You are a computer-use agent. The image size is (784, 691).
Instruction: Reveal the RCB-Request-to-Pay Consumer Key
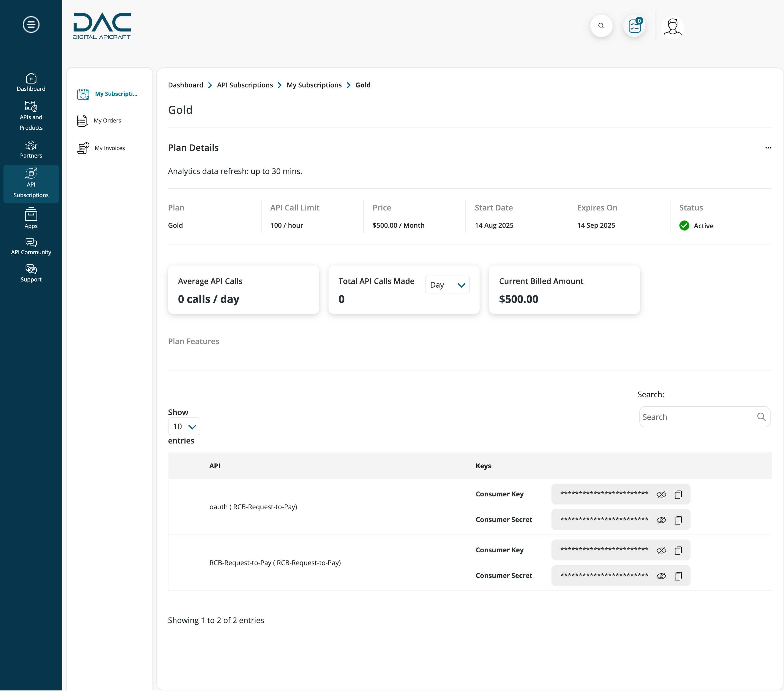pyautogui.click(x=661, y=550)
